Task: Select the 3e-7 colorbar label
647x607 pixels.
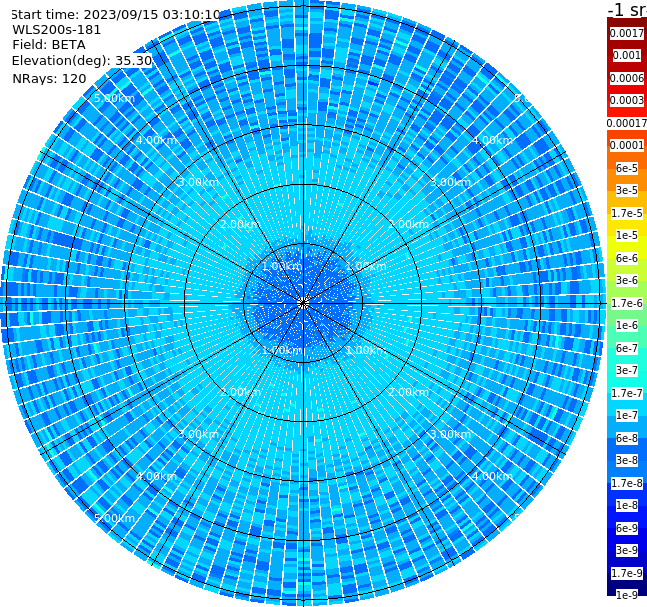Action: tap(627, 370)
